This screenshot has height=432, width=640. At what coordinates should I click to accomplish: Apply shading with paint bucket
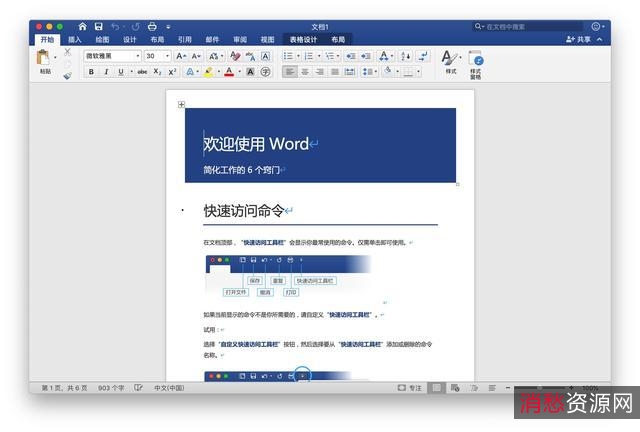point(388,71)
